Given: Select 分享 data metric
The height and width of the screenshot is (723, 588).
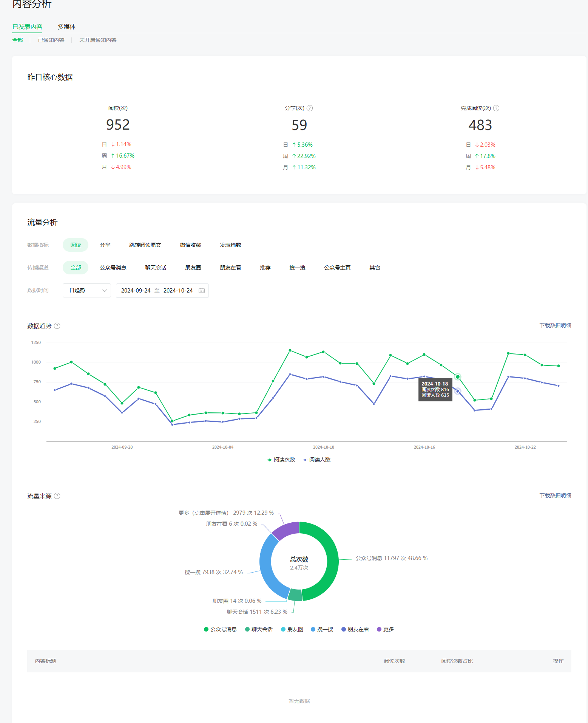Looking at the screenshot, I should 105,245.
